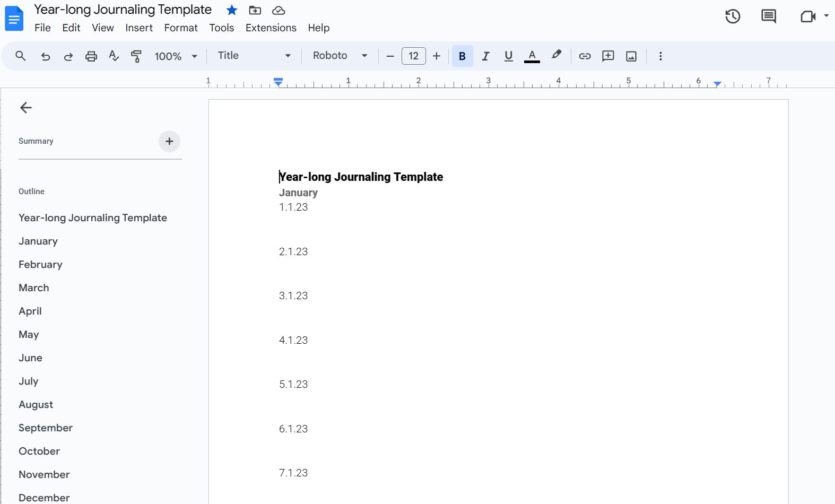Jump to July in the outline

(x=29, y=381)
